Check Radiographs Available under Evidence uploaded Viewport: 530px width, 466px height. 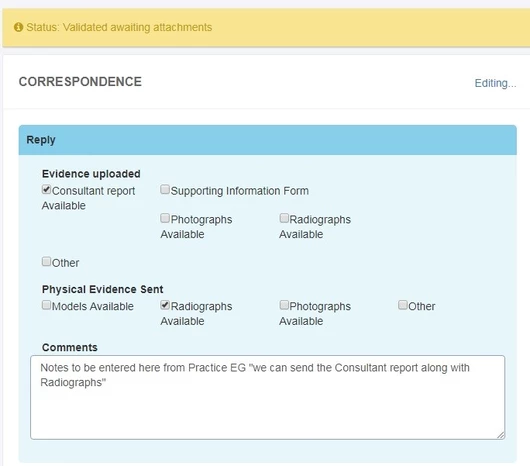pyautogui.click(x=284, y=218)
